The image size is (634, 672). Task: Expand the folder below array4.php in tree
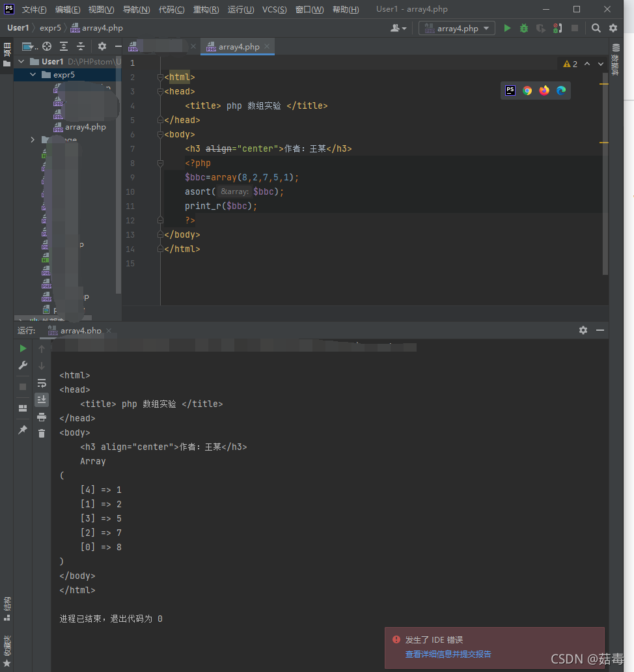coord(33,140)
